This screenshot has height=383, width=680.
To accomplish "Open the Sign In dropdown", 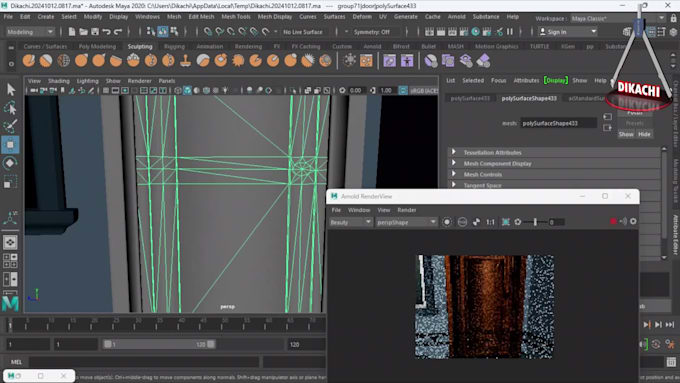I will 568,32.
